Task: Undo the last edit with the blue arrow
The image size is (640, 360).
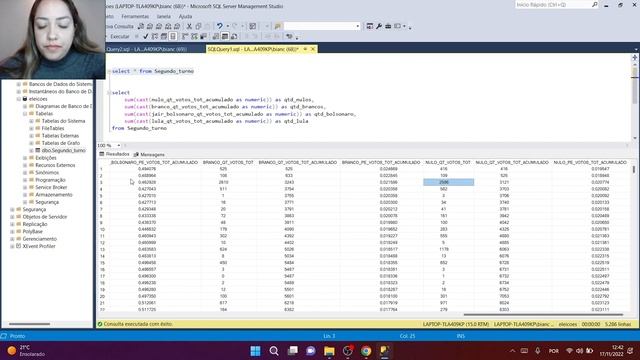Action: click(220, 26)
